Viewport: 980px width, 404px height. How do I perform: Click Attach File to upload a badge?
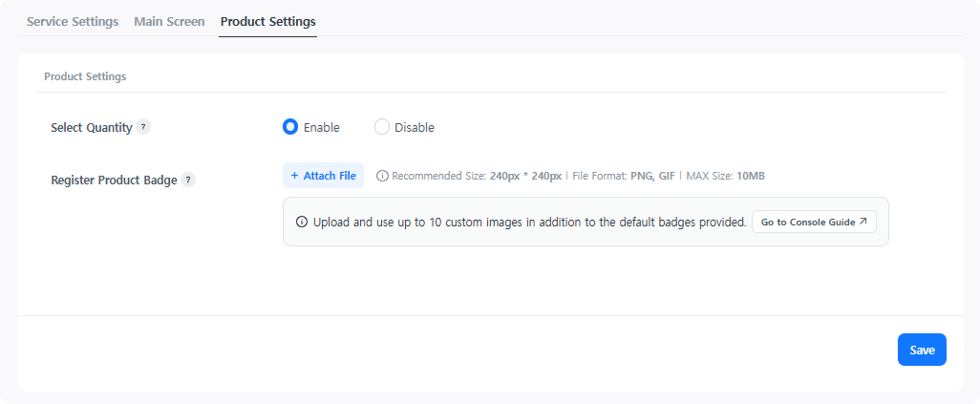(323, 176)
